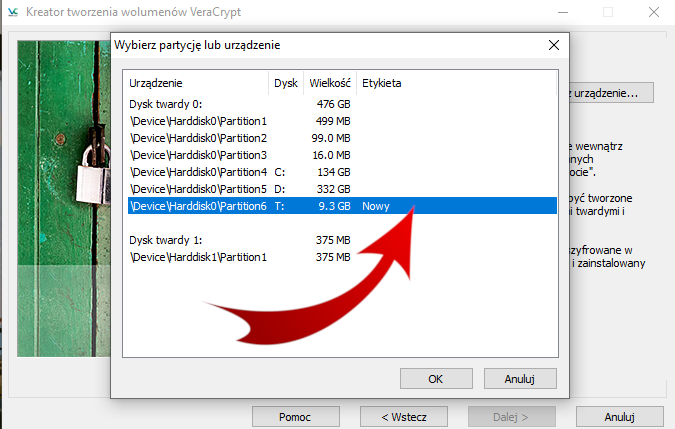Sort by the Urządzenie column header
The width and height of the screenshot is (675, 429).
tap(198, 83)
